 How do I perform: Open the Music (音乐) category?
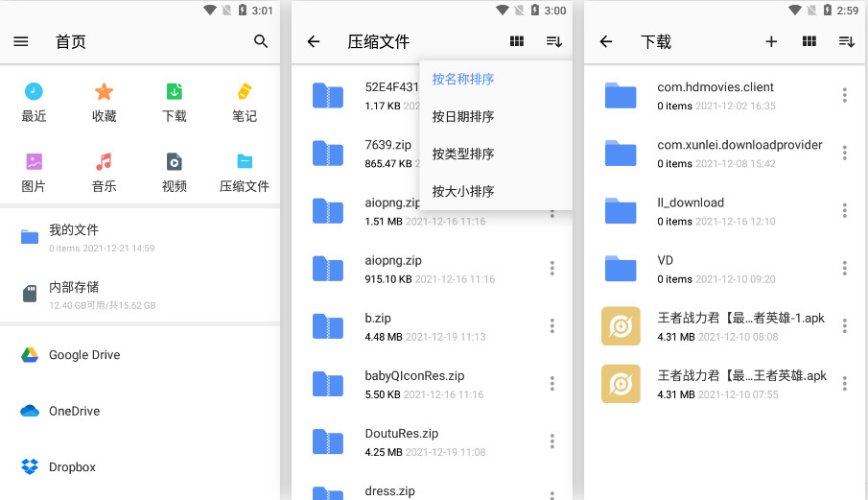(105, 174)
